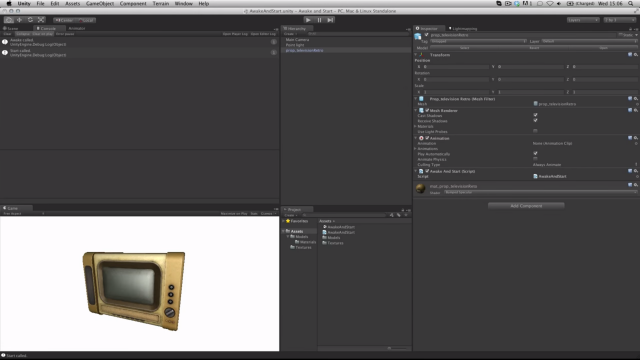The height and width of the screenshot is (360, 640).
Task: Open the Animation component gear menu
Action: click(636, 138)
